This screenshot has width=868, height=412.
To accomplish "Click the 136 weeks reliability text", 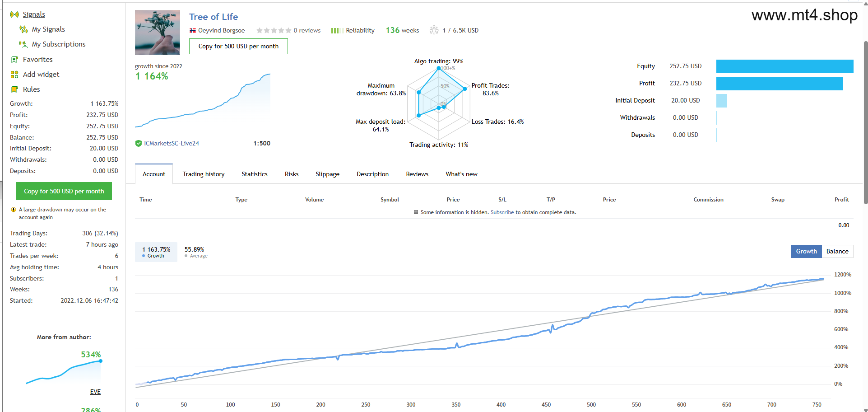I will point(402,30).
